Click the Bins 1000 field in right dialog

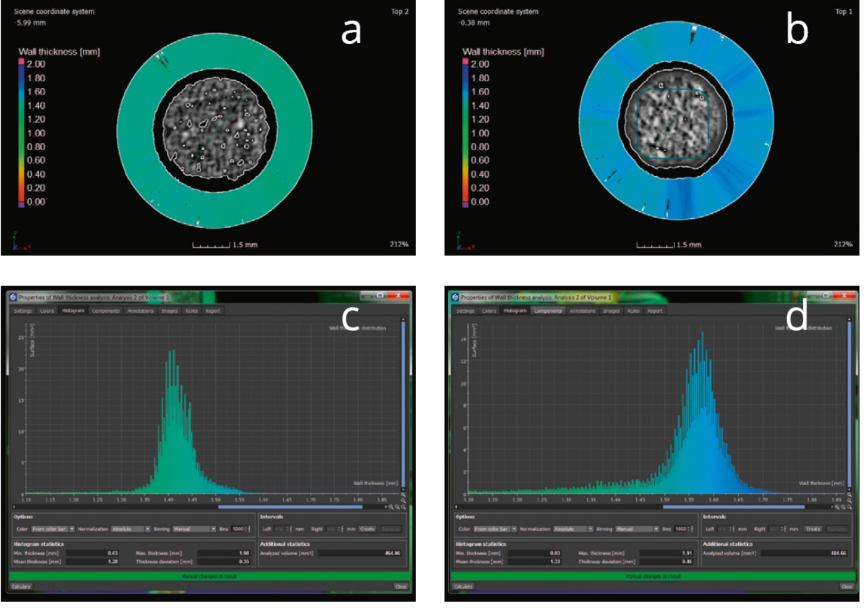684,529
